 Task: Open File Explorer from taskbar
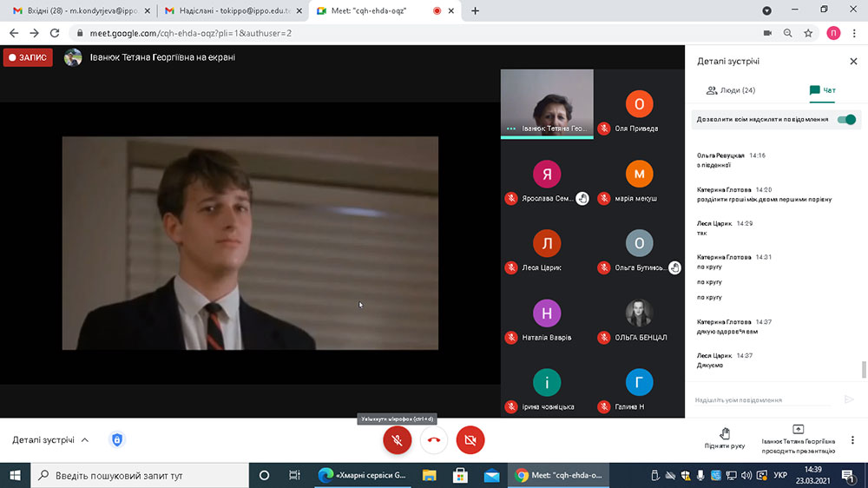[x=429, y=475]
